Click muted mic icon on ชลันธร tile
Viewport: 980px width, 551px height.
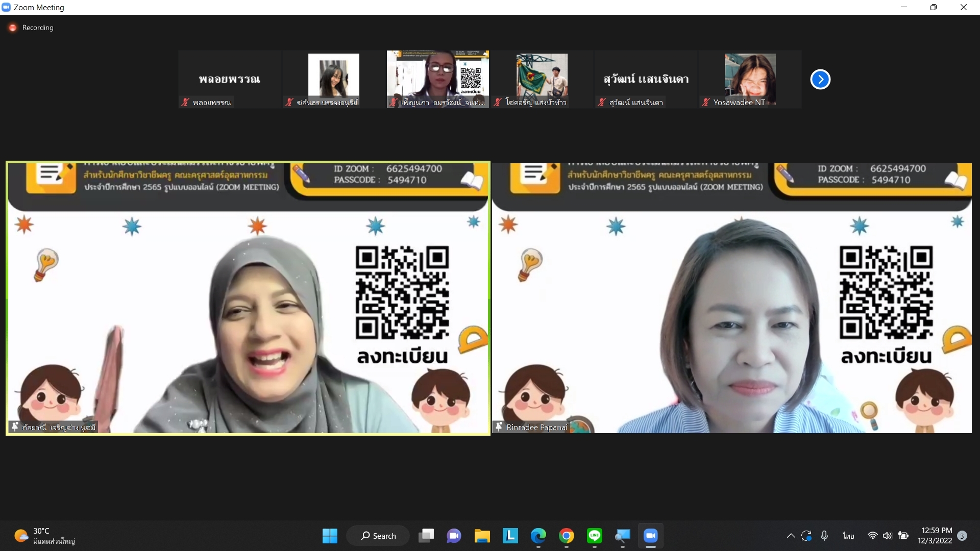click(x=289, y=102)
